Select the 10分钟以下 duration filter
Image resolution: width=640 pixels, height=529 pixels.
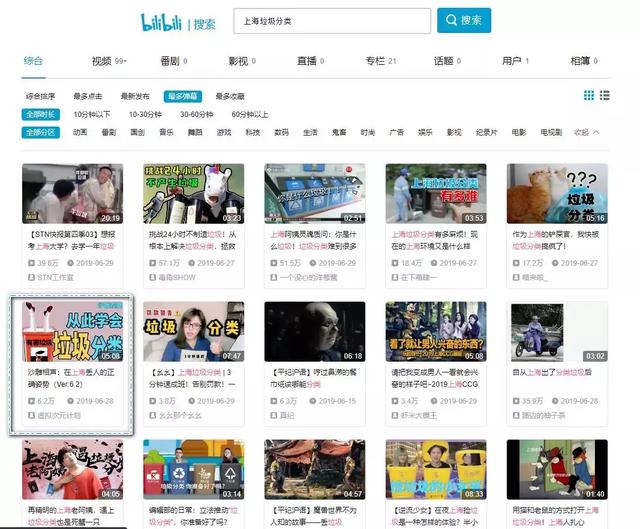click(92, 114)
